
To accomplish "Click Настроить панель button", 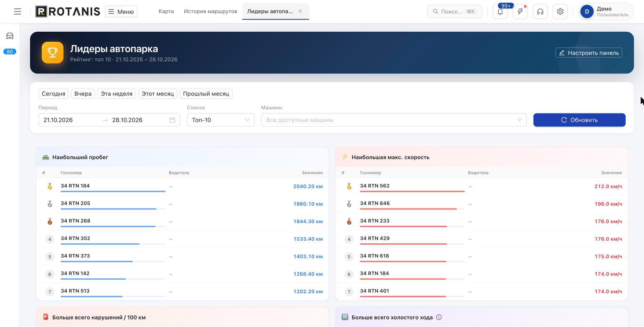I will tap(588, 53).
